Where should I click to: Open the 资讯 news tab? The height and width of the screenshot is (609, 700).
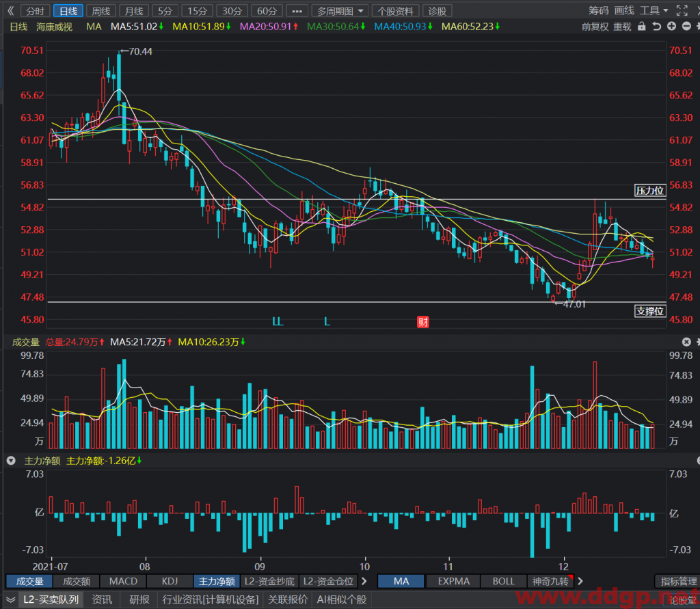click(103, 599)
